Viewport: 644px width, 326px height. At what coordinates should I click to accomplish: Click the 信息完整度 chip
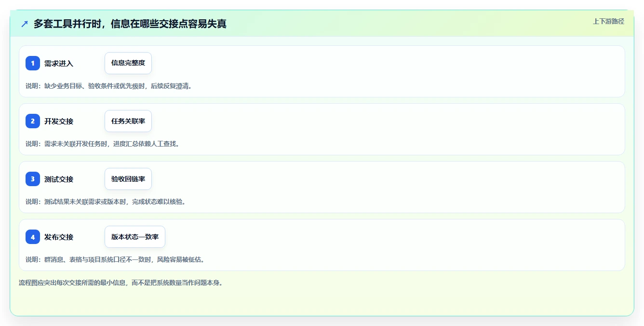(x=128, y=63)
